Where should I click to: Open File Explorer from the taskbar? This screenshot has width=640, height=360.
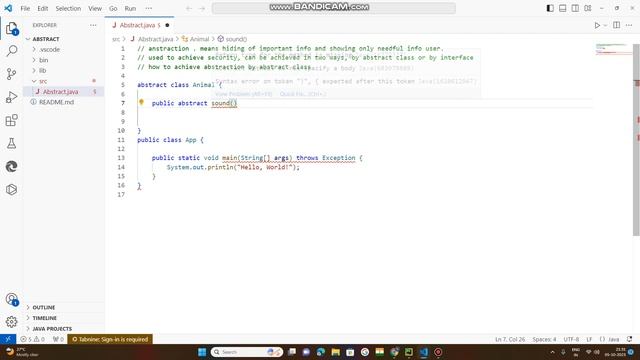tap(336, 352)
